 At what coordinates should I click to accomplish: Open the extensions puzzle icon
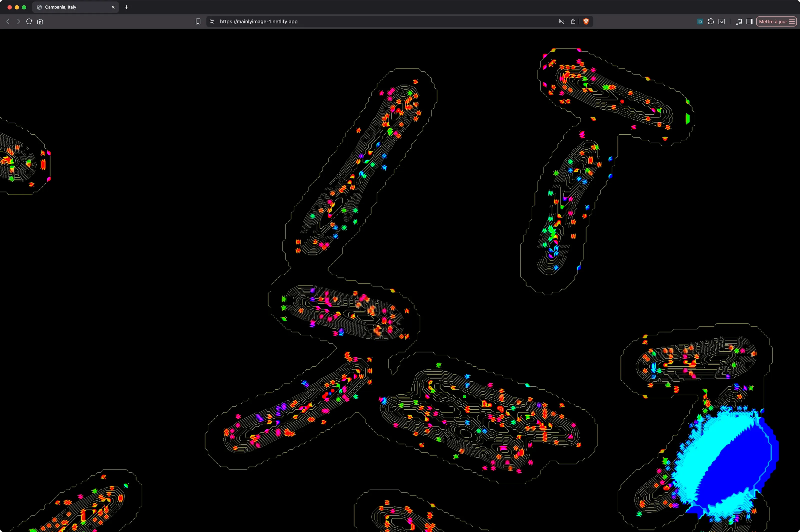pos(711,21)
